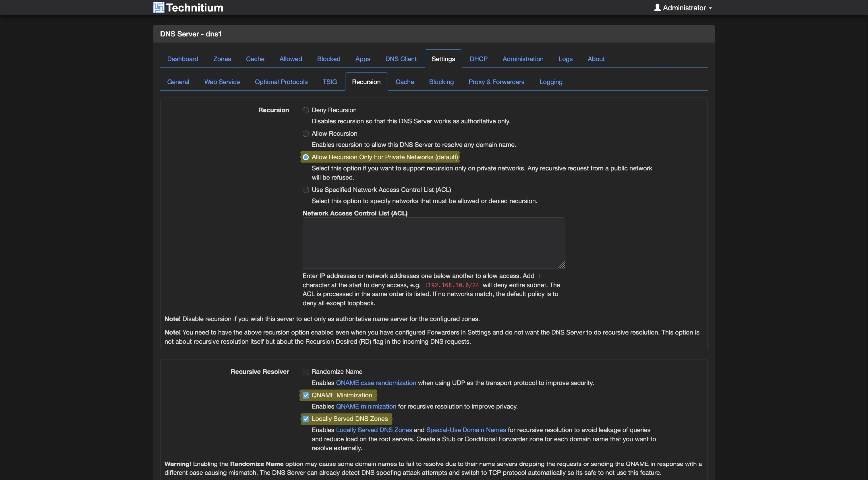Open the Special-Use Domain Names link
The height and width of the screenshot is (480, 868).
pyautogui.click(x=466, y=430)
